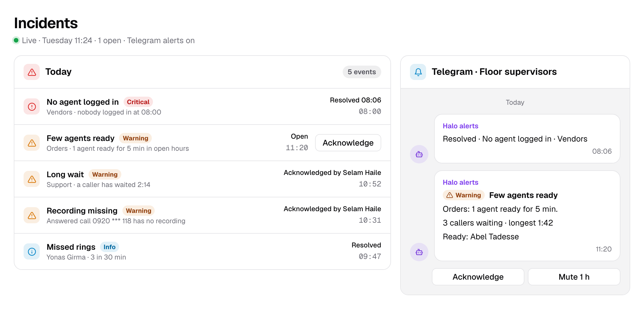Click the Warning badge on Few agents ready row
The height and width of the screenshot is (309, 644).
135,138
